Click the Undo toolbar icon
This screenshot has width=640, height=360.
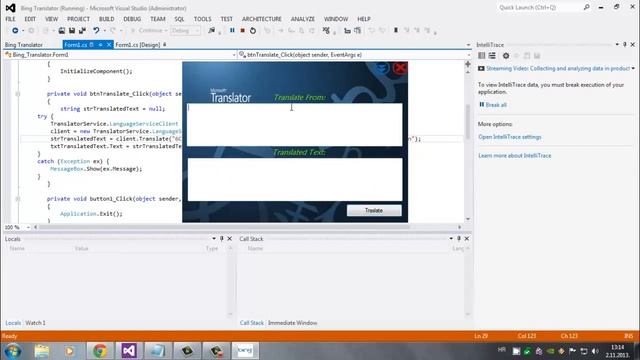(96, 31)
